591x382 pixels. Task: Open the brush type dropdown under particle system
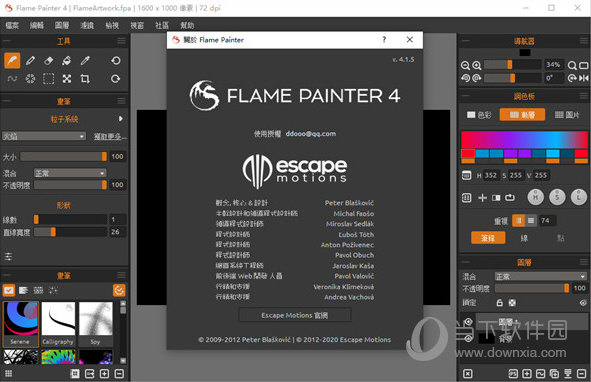pos(44,136)
